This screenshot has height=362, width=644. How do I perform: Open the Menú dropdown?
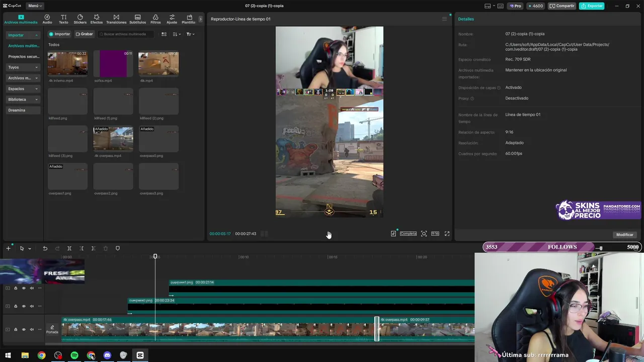[35, 6]
